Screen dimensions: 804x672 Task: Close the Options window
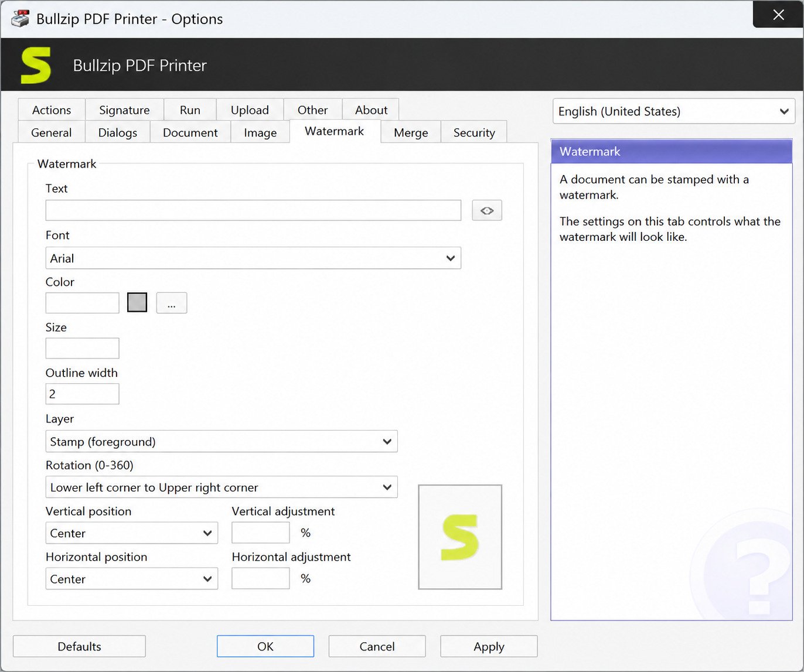point(778,15)
